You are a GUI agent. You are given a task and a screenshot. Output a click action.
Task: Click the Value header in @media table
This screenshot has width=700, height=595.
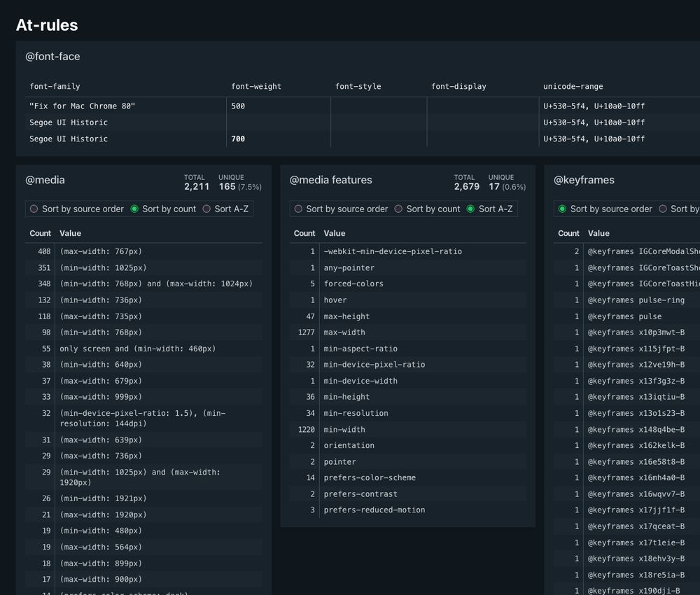pyautogui.click(x=71, y=233)
